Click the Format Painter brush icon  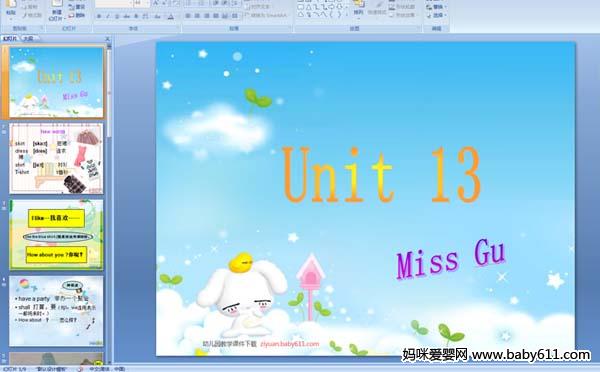click(x=25, y=15)
